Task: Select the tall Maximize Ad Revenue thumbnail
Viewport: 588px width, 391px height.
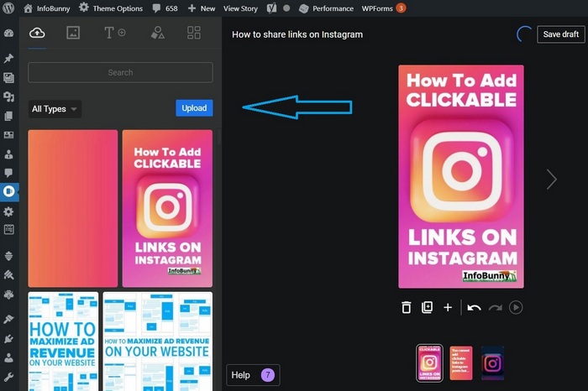Action: (63, 341)
